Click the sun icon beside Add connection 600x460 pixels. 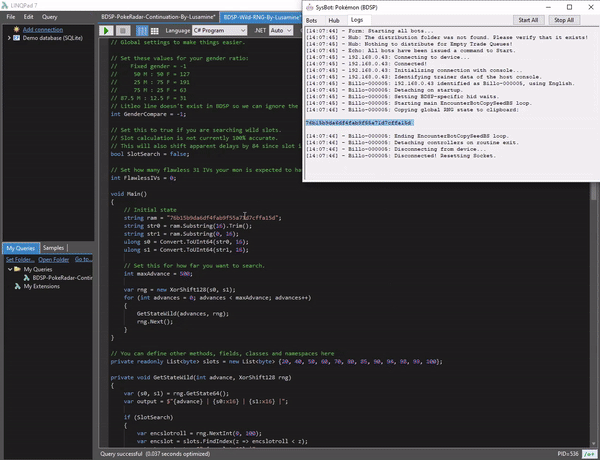pyautogui.click(x=16, y=29)
